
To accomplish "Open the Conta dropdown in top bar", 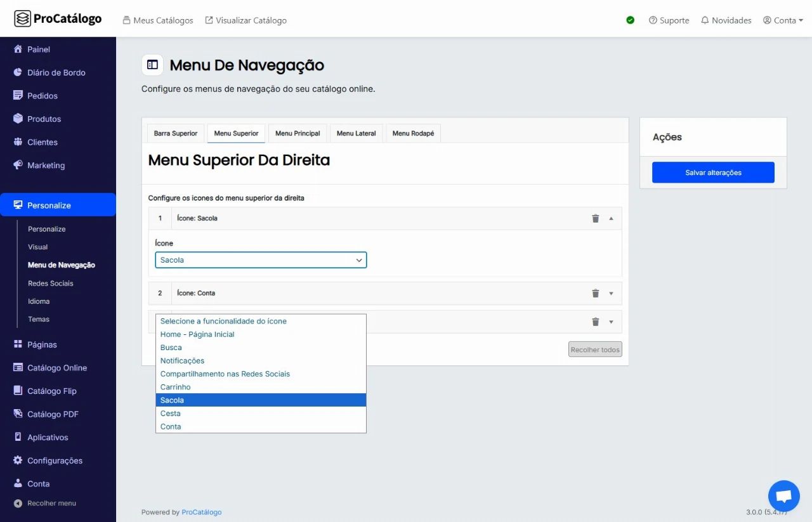I will tap(783, 20).
